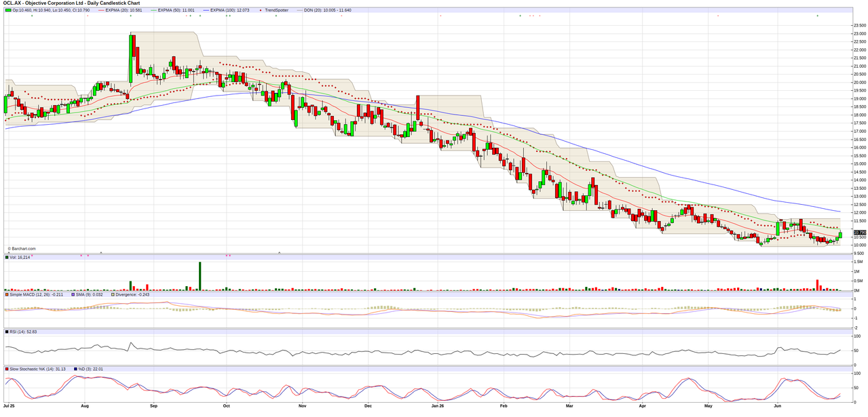This screenshot has height=417, width=868.
Task: Click the tall green late-August gap-up candle
Action: 130,58
